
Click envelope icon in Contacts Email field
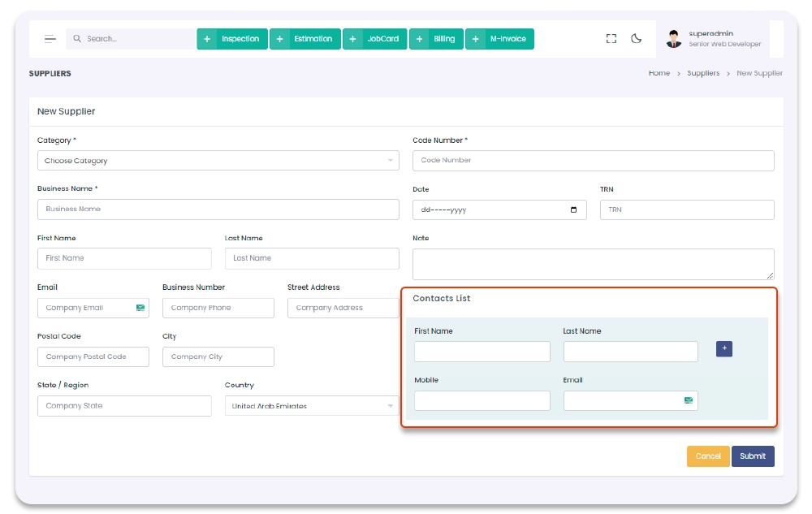689,400
